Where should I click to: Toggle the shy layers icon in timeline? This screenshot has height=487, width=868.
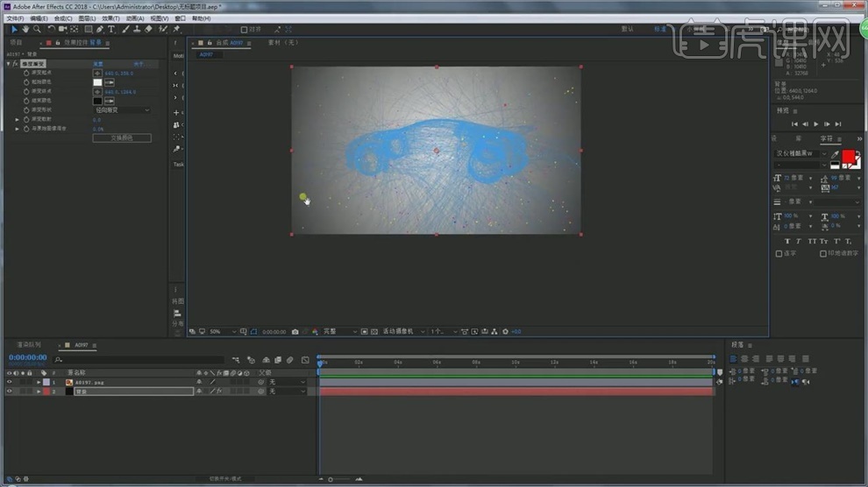point(266,360)
